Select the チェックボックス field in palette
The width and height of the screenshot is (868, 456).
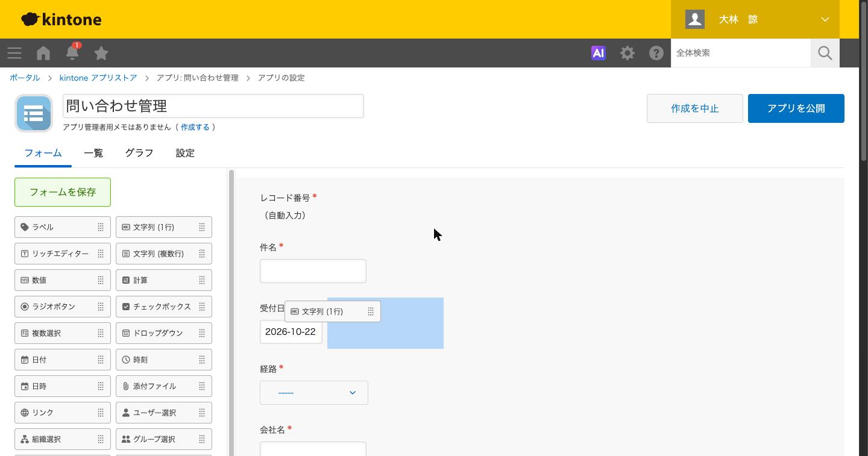tap(164, 307)
